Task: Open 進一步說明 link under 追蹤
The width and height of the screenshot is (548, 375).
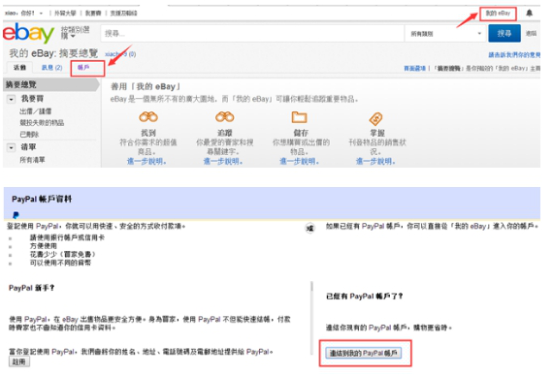Action: click(x=223, y=161)
